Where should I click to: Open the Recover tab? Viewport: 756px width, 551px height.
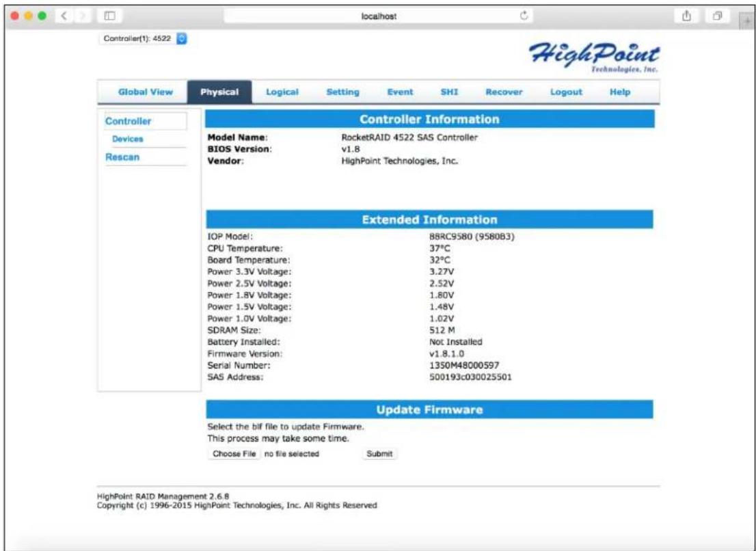click(x=504, y=92)
